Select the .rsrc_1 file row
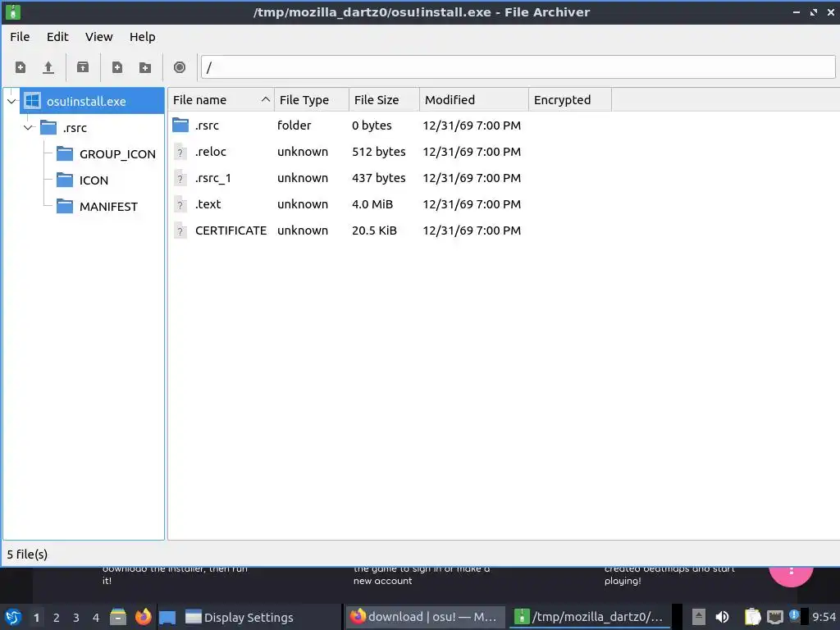The image size is (840, 630). click(x=347, y=178)
